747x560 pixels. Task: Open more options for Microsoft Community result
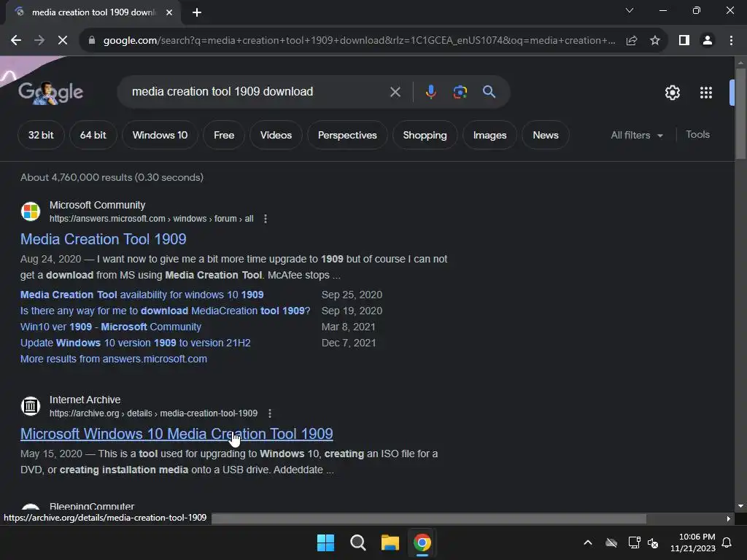(x=266, y=219)
